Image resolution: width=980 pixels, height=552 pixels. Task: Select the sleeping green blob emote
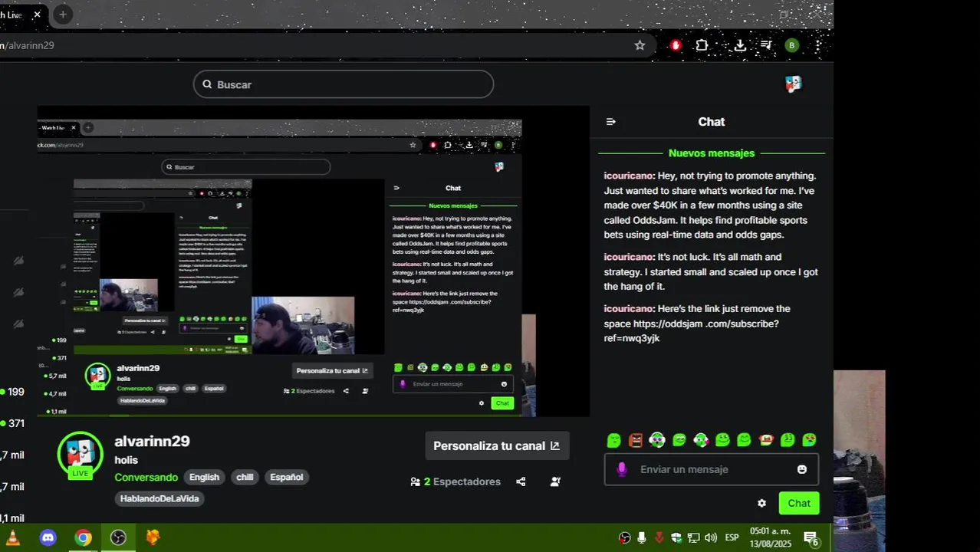(613, 440)
